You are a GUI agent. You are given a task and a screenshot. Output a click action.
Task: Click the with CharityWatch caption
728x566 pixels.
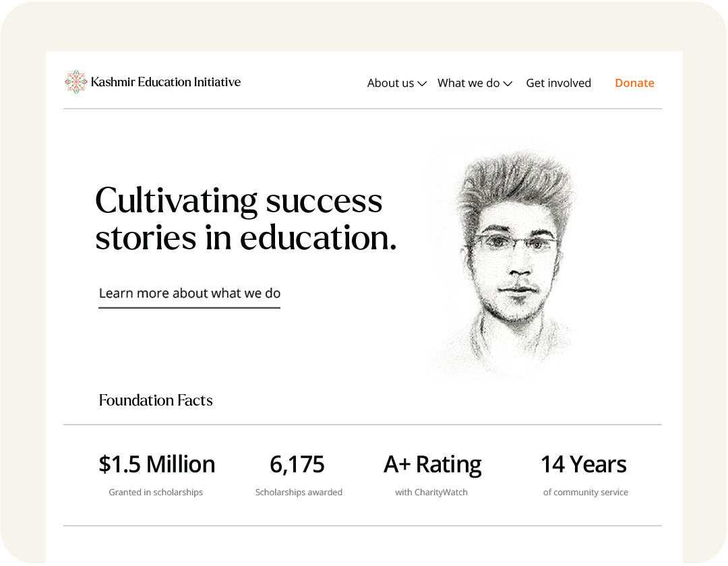pos(431,493)
